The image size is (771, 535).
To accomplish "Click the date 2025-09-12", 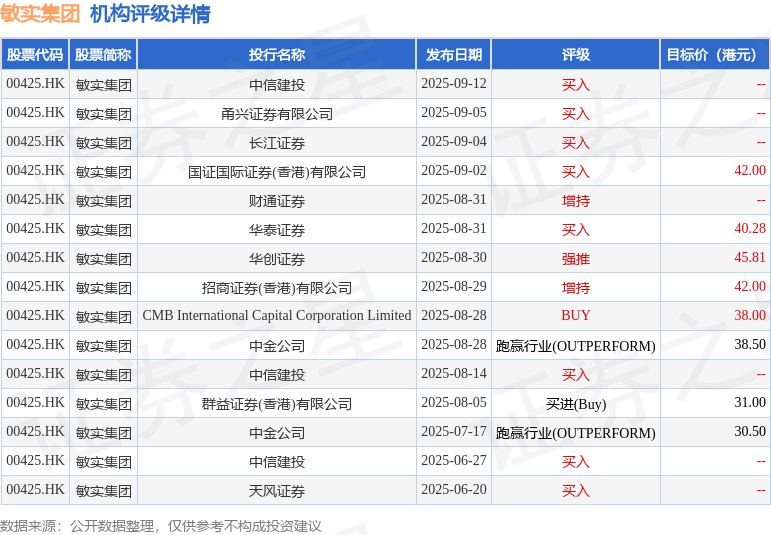I will tap(454, 83).
